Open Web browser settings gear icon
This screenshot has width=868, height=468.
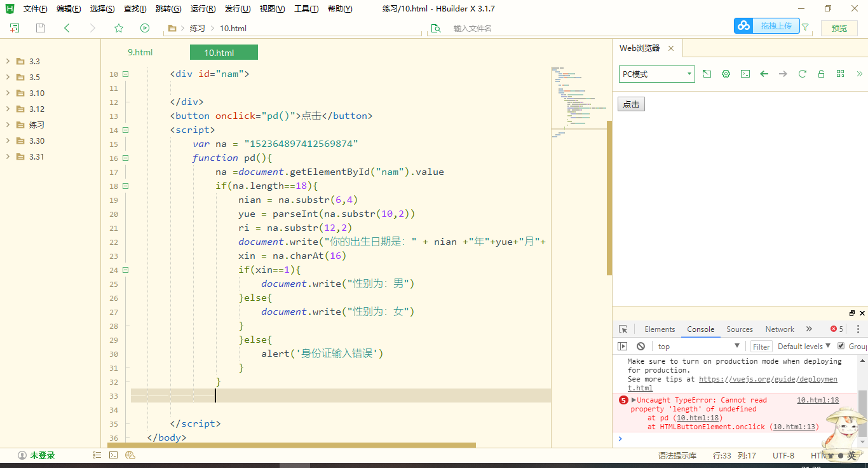(726, 74)
